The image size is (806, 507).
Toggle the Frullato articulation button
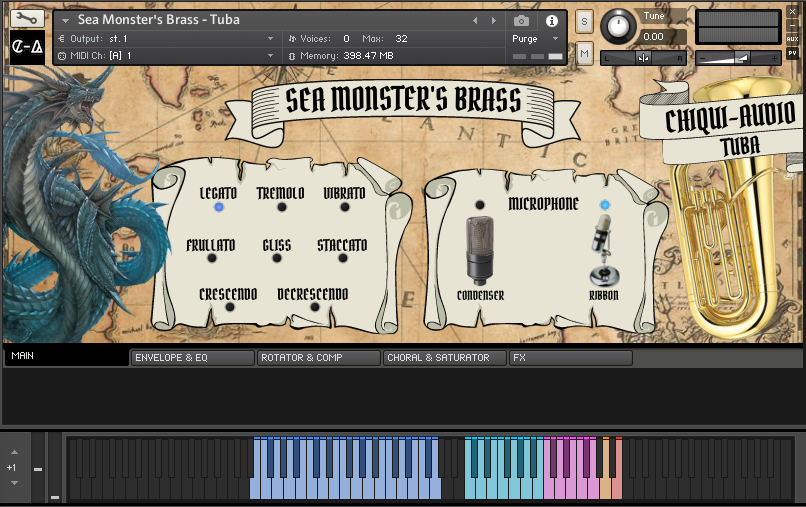click(211, 258)
